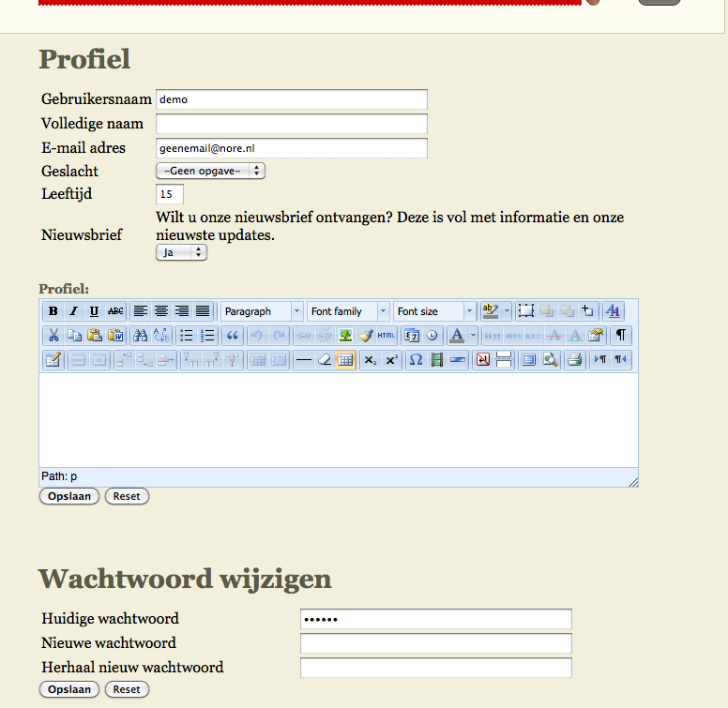Image resolution: width=728 pixels, height=708 pixels.
Task: Toggle strikethrough (ABC) formatting
Action: (115, 311)
